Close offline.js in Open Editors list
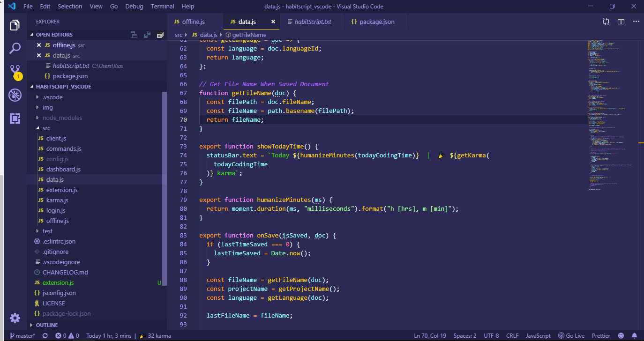This screenshot has height=341, width=644. [x=39, y=45]
